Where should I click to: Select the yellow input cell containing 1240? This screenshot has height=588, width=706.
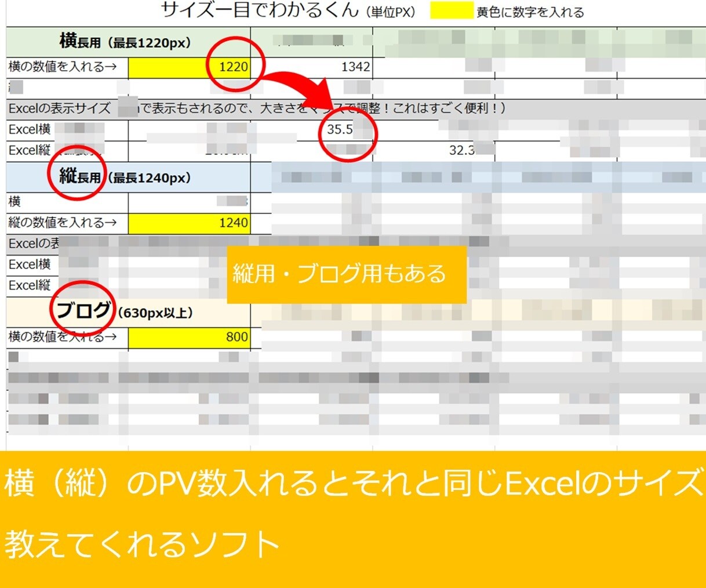(x=189, y=223)
